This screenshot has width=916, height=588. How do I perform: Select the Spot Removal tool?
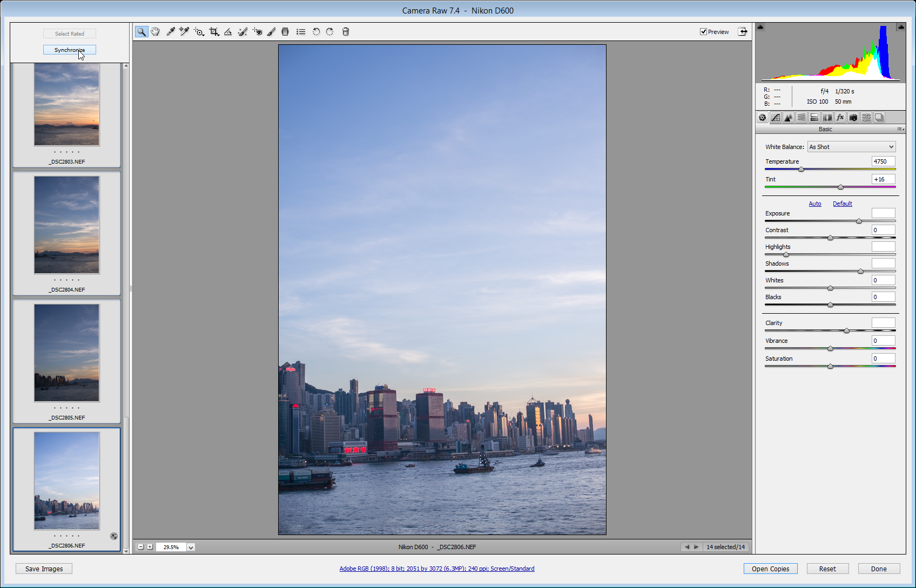pyautogui.click(x=243, y=32)
